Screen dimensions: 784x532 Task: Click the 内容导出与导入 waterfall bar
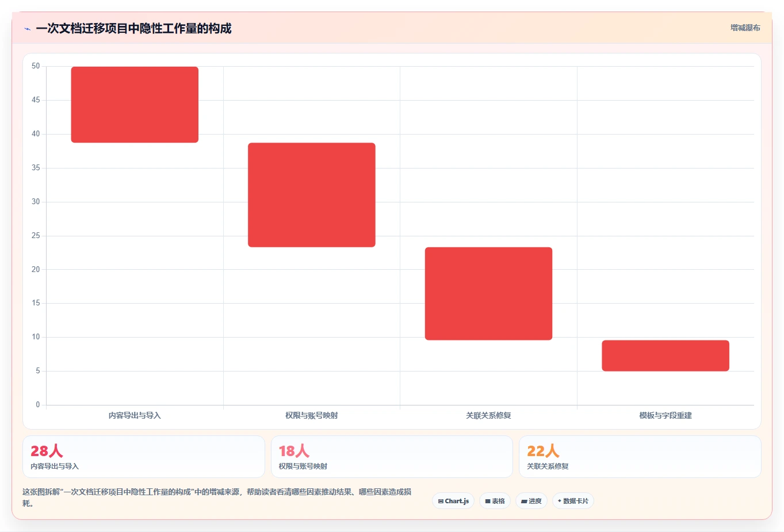(135, 105)
